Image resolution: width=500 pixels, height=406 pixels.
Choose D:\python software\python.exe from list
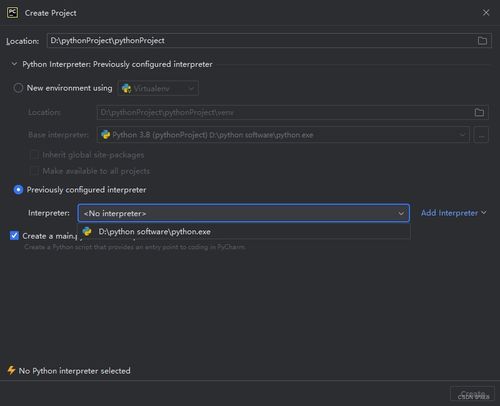click(244, 232)
